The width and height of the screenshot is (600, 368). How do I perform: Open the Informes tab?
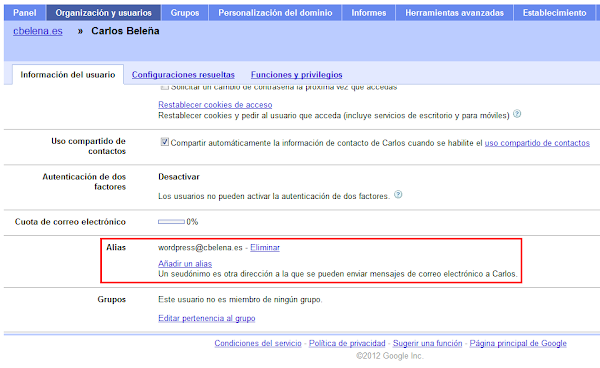click(x=368, y=13)
